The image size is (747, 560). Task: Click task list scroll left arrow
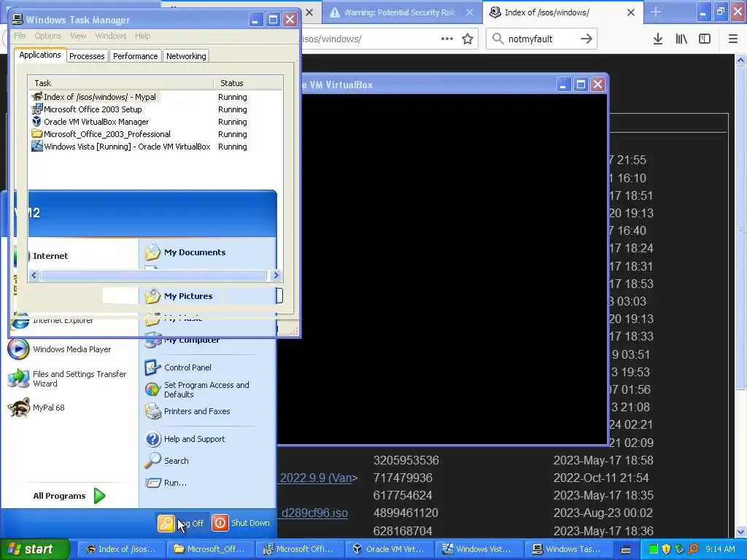point(34,275)
